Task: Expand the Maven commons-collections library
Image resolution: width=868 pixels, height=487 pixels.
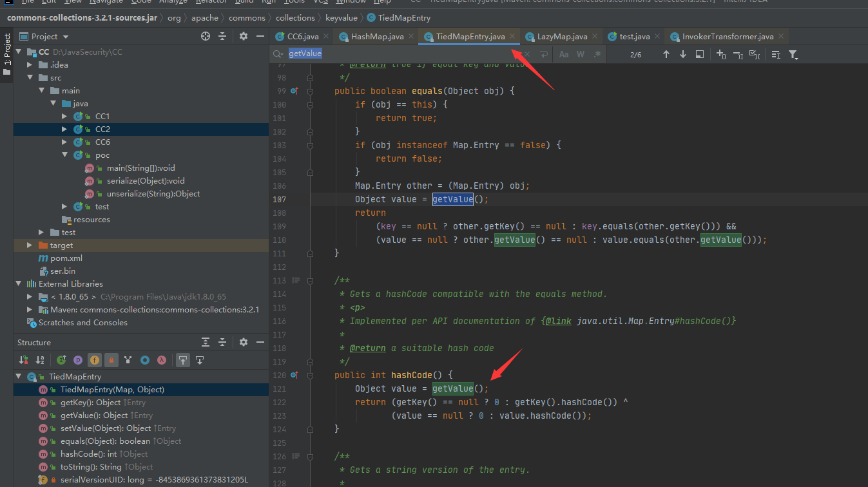Action: click(30, 309)
